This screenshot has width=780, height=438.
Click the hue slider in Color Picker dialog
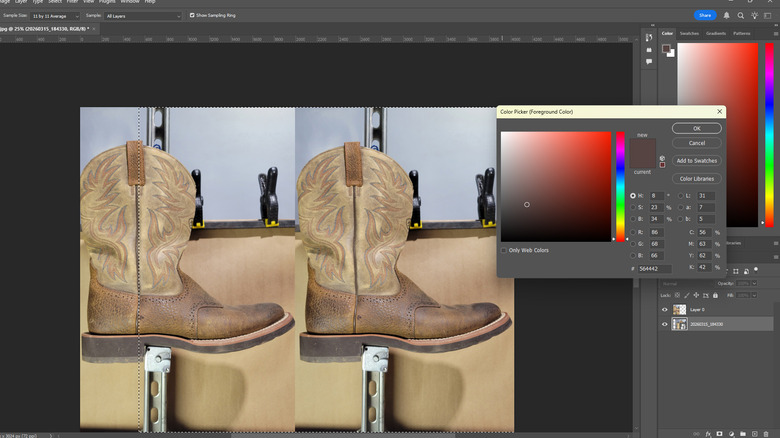click(x=620, y=187)
